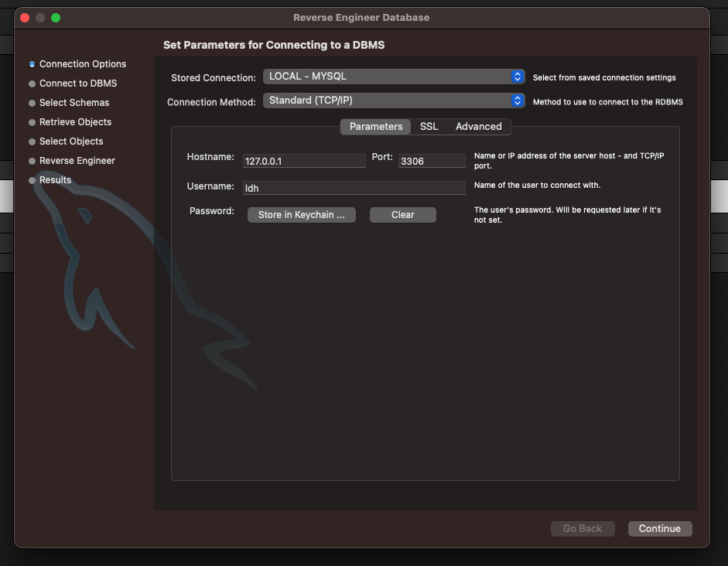Click the Password label
728x566 pixels.
click(212, 211)
